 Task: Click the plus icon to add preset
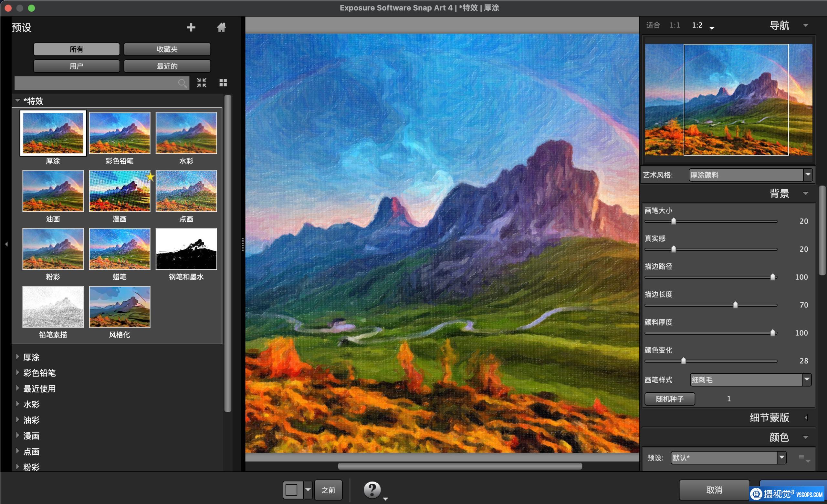click(191, 27)
